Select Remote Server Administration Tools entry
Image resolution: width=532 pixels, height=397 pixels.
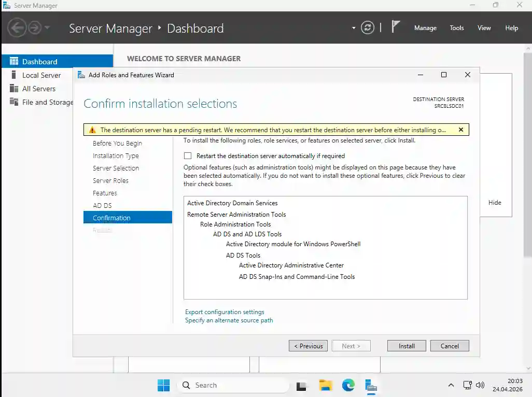click(236, 214)
